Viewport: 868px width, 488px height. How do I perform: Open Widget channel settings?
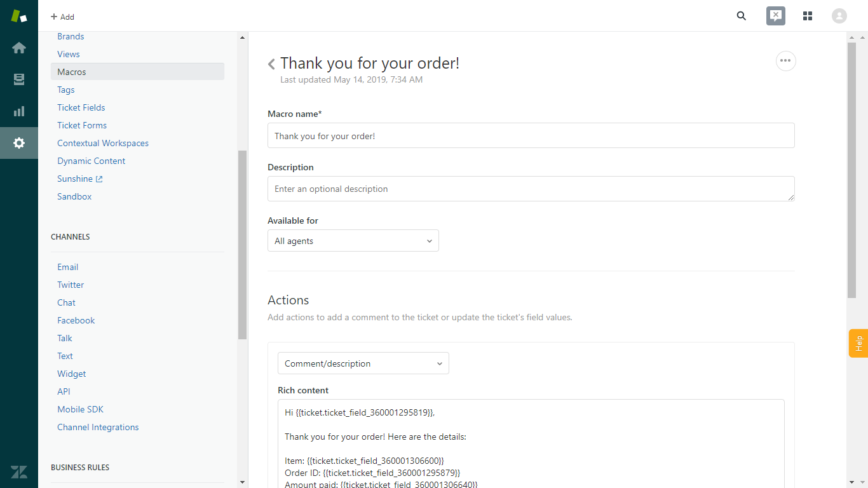tap(72, 374)
